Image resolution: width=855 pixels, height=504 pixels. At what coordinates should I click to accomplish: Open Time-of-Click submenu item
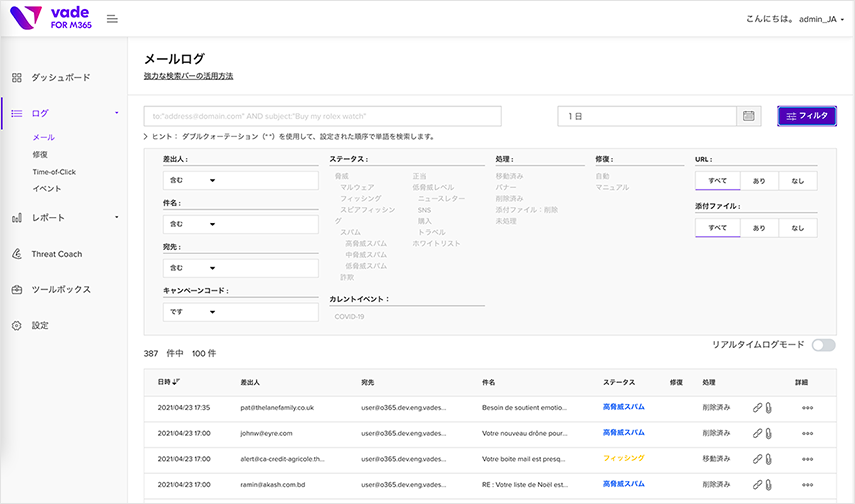click(x=54, y=172)
